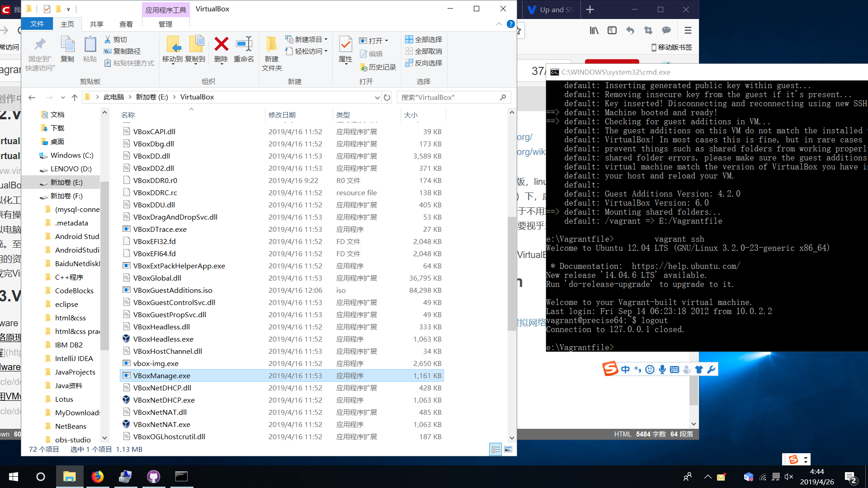The height and width of the screenshot is (488, 868).
Task: Click the VBoxExtPackHelperApp.exe icon
Action: click(125, 265)
